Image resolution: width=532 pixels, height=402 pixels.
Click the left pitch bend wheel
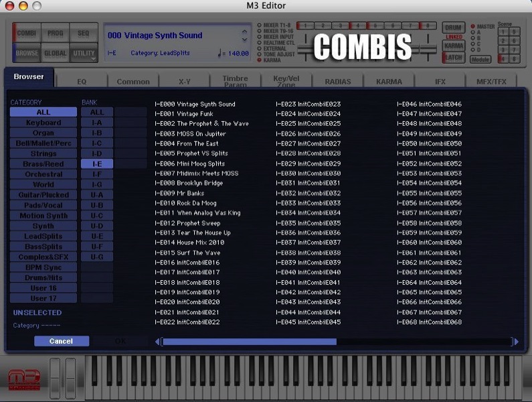(x=55, y=378)
